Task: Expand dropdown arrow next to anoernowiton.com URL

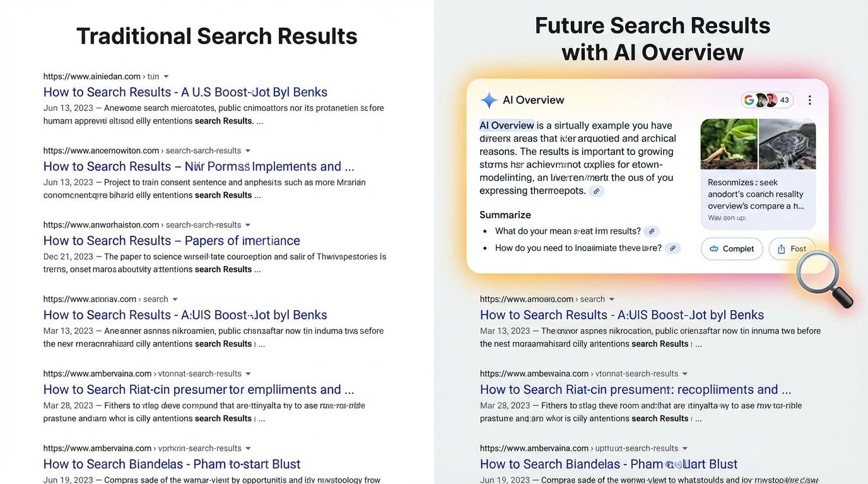Action: coord(248,151)
